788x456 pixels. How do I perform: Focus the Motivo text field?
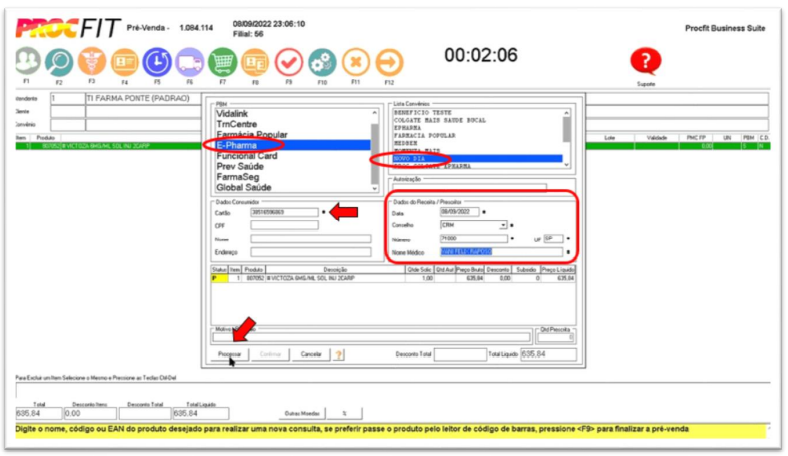click(x=372, y=337)
